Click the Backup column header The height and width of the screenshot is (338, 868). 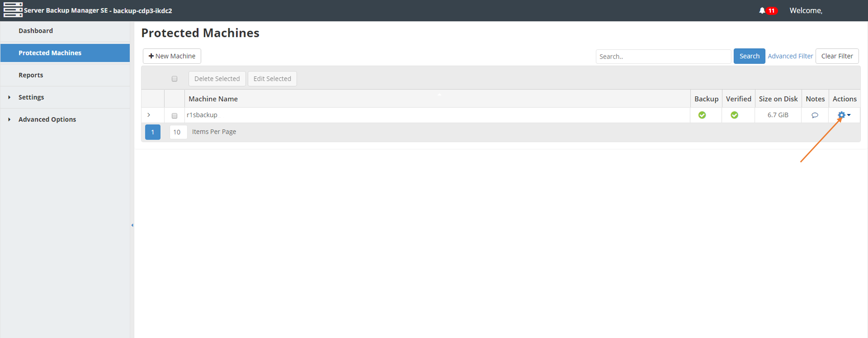(x=706, y=99)
